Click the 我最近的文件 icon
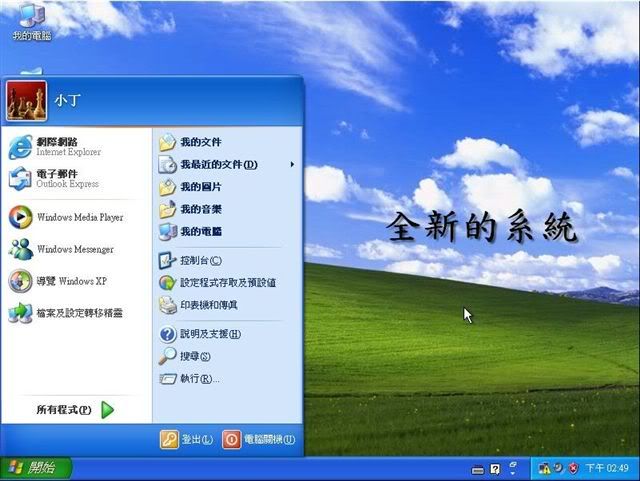This screenshot has width=640, height=481. (x=167, y=165)
